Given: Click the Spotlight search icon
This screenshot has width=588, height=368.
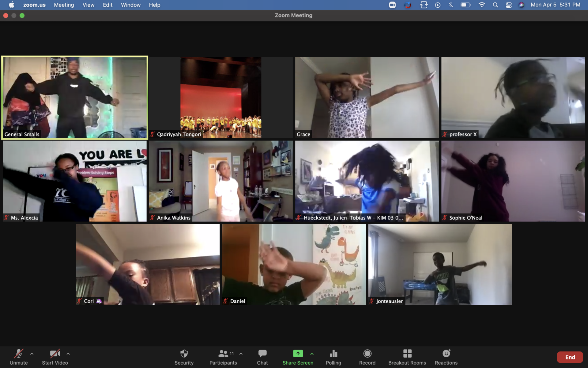Looking at the screenshot, I should point(495,5).
